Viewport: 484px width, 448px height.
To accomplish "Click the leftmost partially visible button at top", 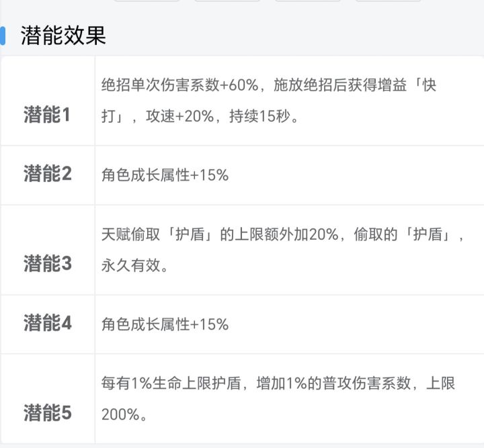I will pos(147,1).
